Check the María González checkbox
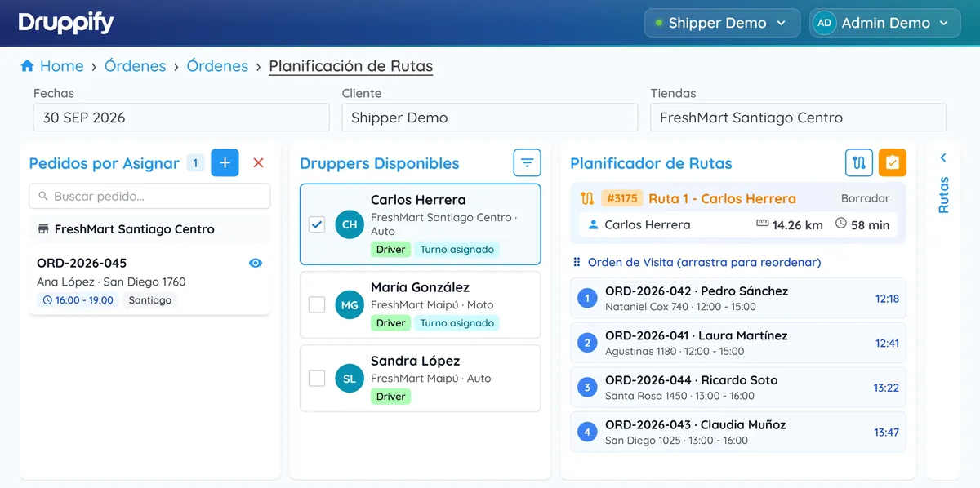The image size is (980, 488). pos(317,305)
